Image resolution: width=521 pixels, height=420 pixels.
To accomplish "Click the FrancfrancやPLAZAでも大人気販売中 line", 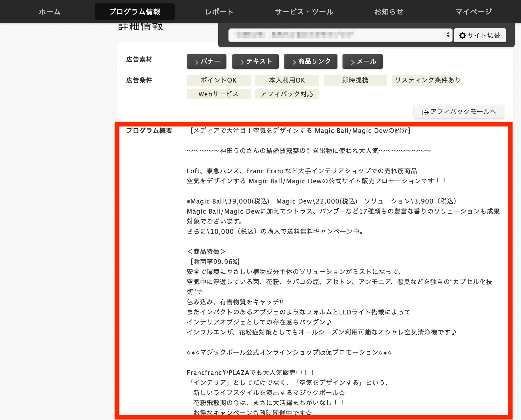I will point(251,373).
